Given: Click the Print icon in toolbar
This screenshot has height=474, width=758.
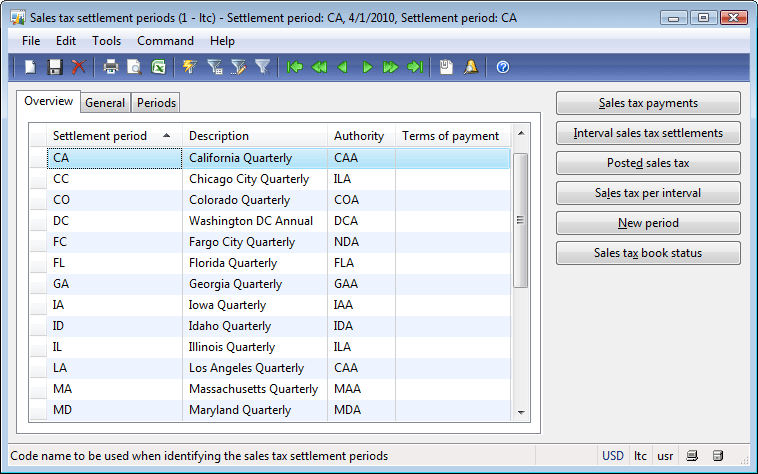Looking at the screenshot, I should tap(111, 67).
